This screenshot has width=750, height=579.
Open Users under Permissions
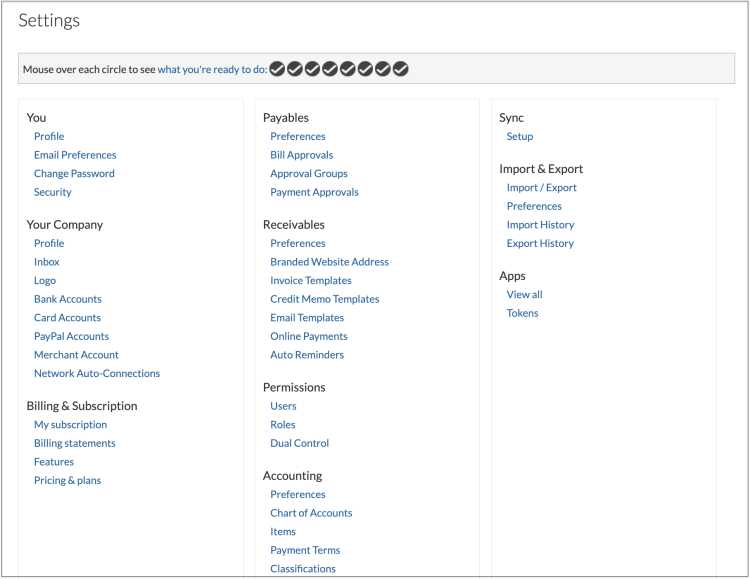pyautogui.click(x=283, y=406)
